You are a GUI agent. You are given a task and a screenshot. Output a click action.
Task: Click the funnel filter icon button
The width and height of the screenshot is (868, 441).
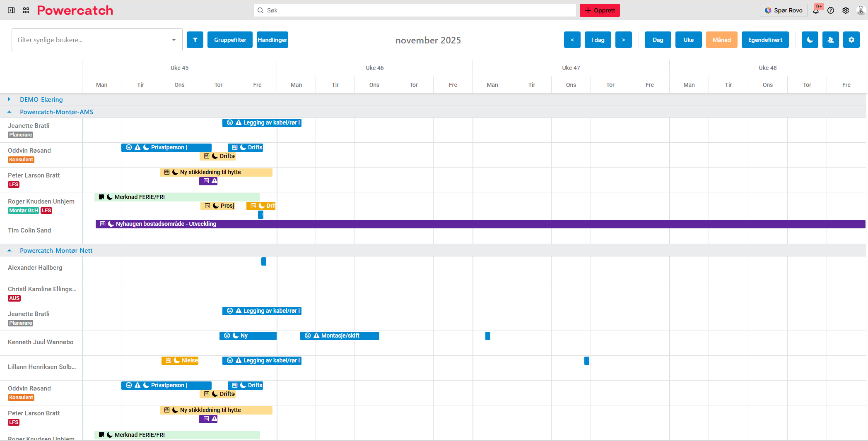tap(195, 40)
